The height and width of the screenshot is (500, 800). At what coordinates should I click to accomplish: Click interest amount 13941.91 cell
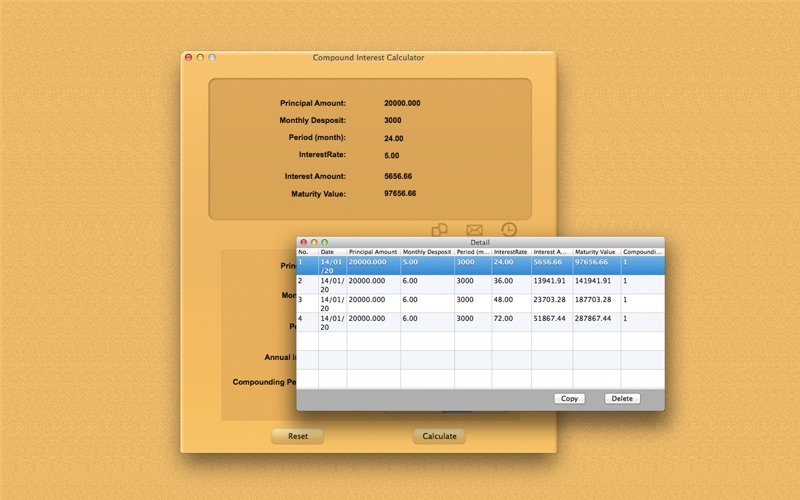coord(552,285)
